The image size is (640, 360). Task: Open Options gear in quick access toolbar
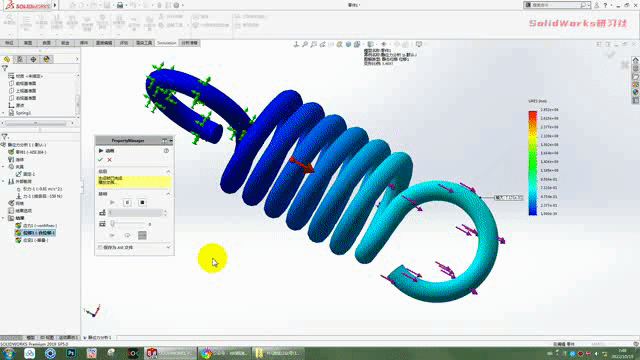pyautogui.click(x=176, y=5)
